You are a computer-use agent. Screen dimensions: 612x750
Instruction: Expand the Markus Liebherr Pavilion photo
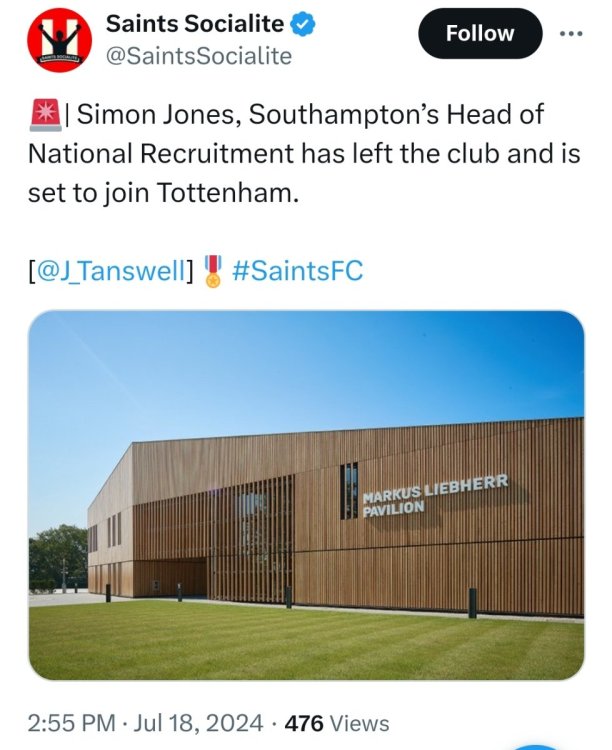point(306,495)
